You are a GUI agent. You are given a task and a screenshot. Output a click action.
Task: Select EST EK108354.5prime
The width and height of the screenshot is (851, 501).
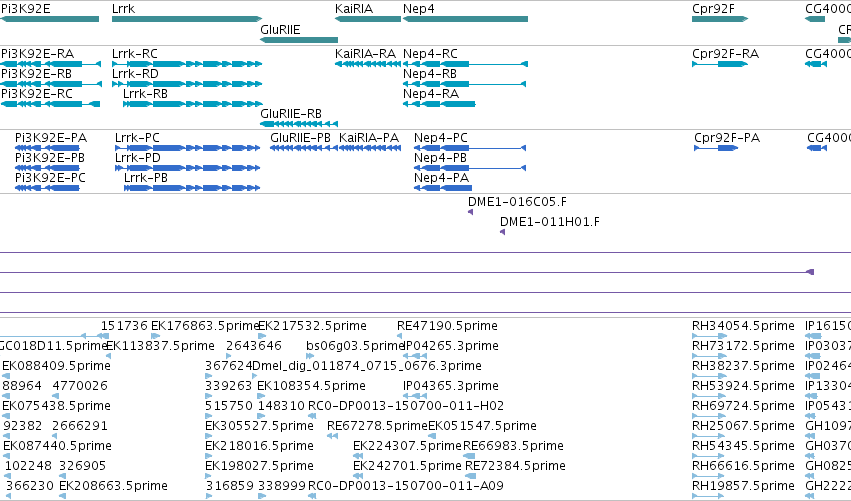(x=262, y=396)
